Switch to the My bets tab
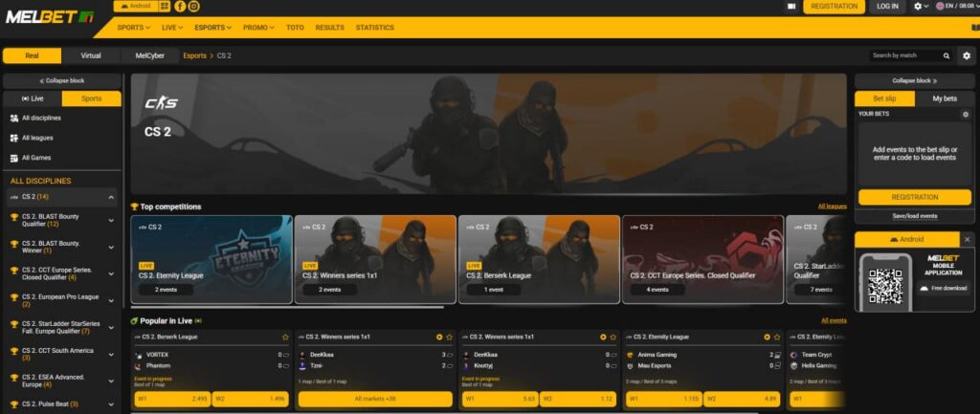 click(x=945, y=98)
